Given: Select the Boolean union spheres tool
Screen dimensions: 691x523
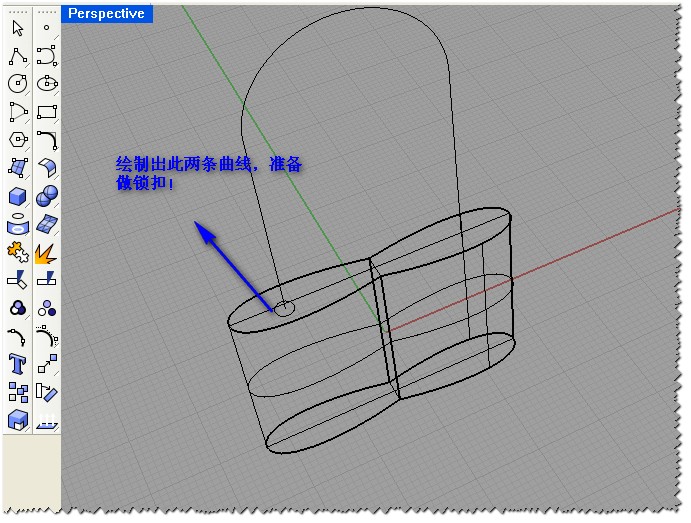Looking at the screenshot, I should [x=46, y=196].
